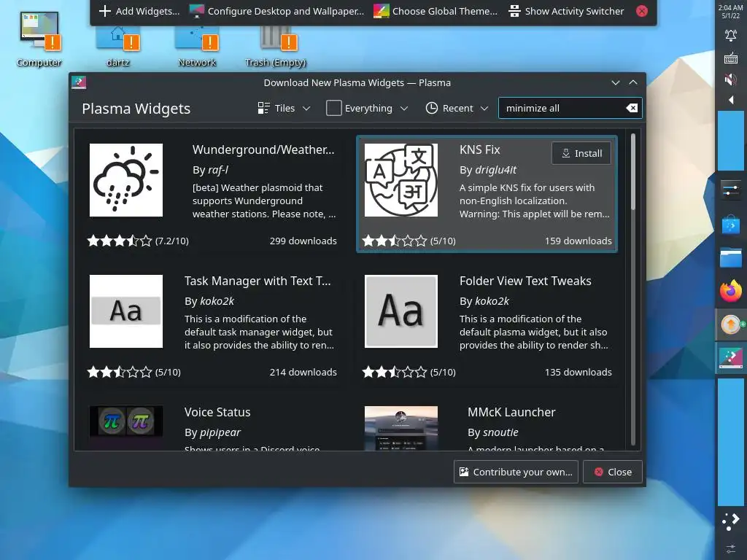Open the dartz home folder icon
Image resolution: width=747 pixels, height=560 pixels.
click(117, 45)
